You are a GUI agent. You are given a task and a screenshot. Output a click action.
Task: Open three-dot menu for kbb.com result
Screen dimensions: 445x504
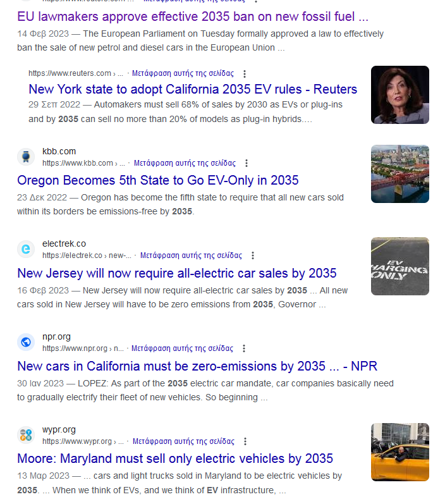point(247,163)
